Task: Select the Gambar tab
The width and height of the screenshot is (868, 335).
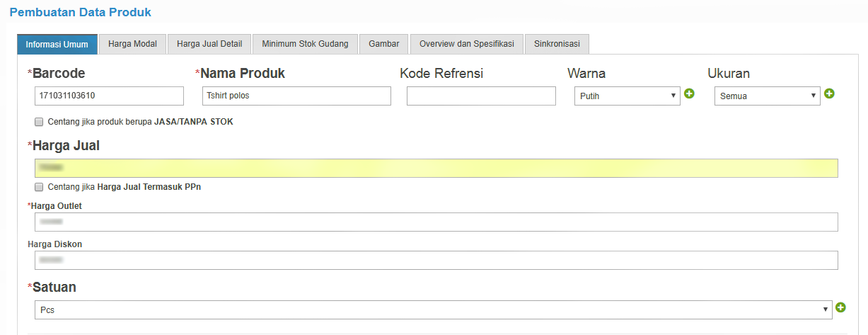Action: [383, 44]
